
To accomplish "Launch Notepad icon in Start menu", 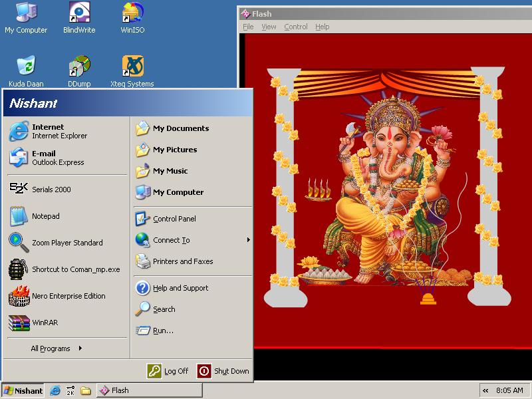I will [19, 216].
